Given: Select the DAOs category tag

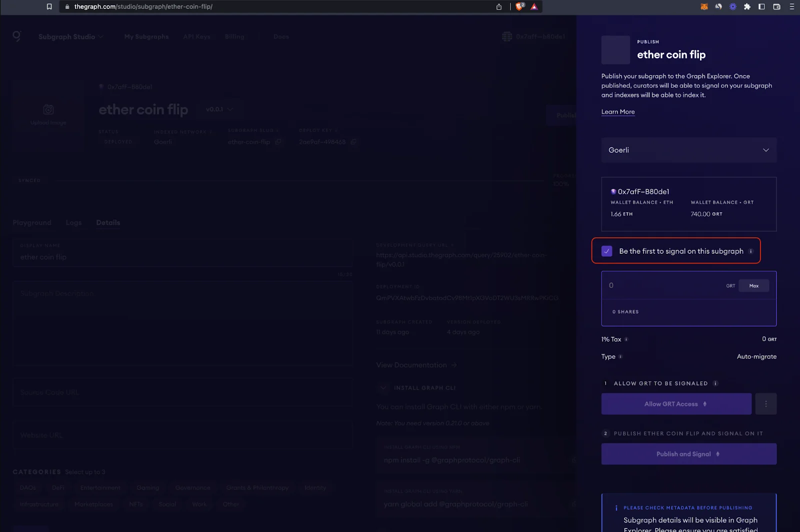Looking at the screenshot, I should tap(27, 488).
